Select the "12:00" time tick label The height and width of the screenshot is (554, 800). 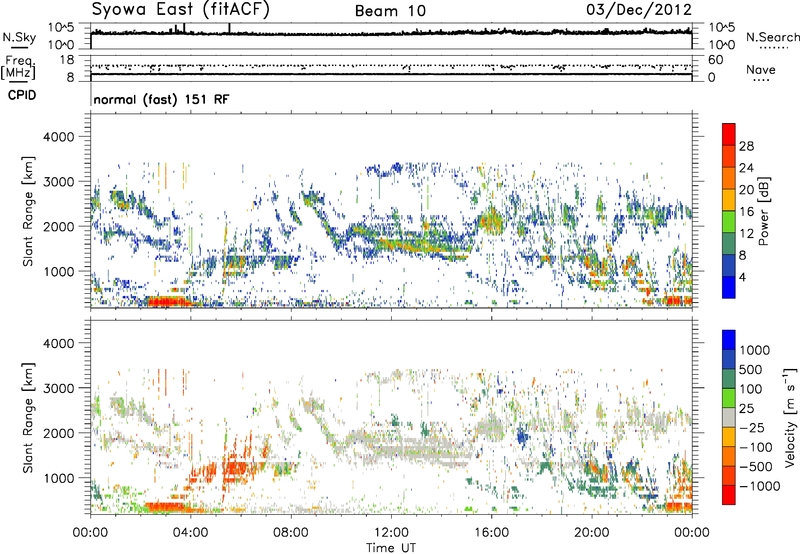(x=391, y=533)
